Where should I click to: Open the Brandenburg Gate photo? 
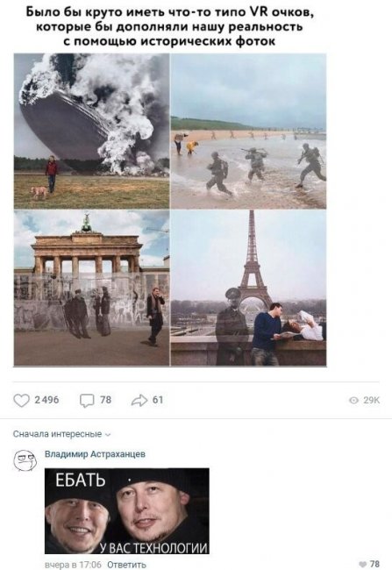click(91, 288)
